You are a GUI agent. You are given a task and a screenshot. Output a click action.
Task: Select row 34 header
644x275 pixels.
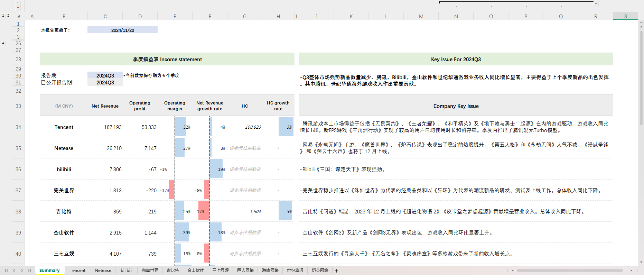(x=18, y=127)
